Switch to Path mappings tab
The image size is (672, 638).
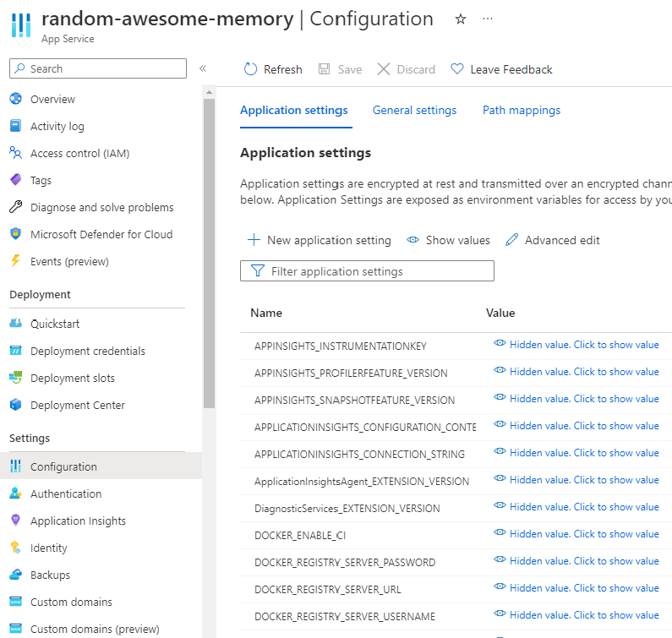pyautogui.click(x=522, y=110)
